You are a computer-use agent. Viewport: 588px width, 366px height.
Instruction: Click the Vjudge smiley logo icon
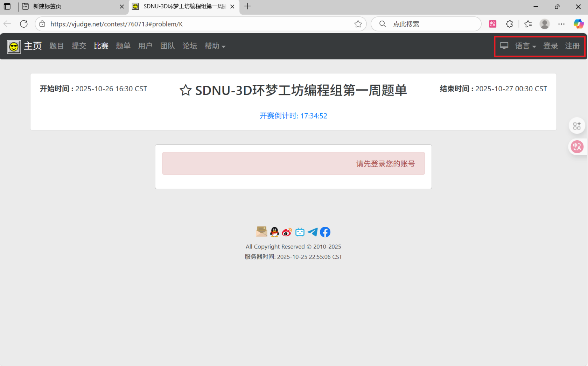[14, 46]
